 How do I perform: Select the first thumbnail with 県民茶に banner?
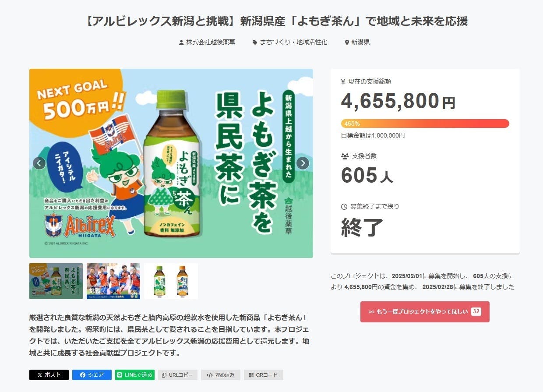tap(56, 281)
